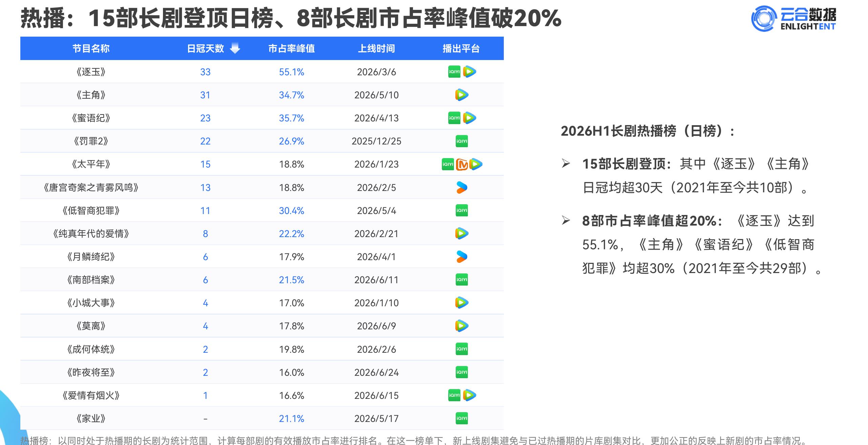This screenshot has height=445, width=868.
Task: Select the 《南部档案》 program name
Action: click(91, 280)
